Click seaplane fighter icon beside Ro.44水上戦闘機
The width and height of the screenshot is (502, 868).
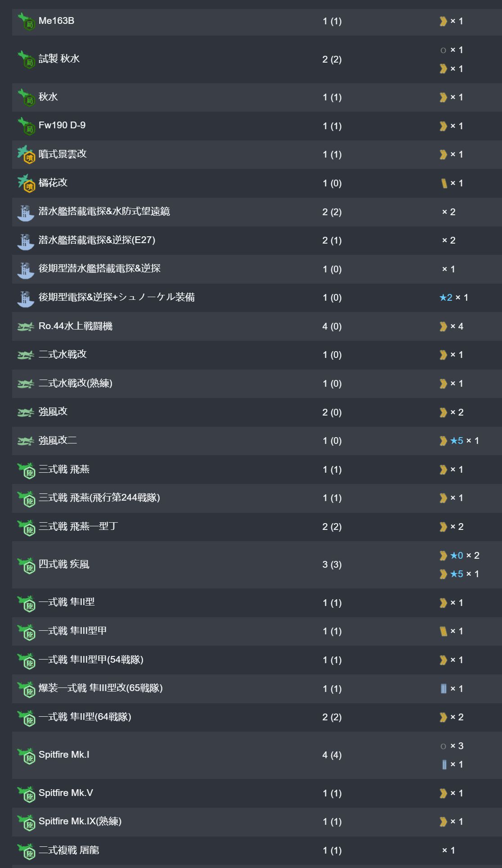[x=26, y=326]
